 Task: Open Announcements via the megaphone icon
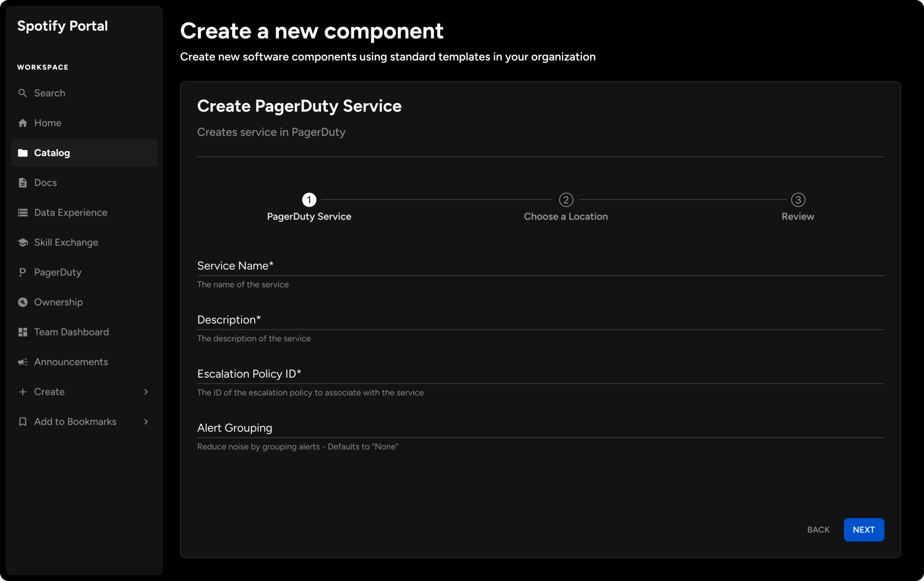pyautogui.click(x=23, y=362)
